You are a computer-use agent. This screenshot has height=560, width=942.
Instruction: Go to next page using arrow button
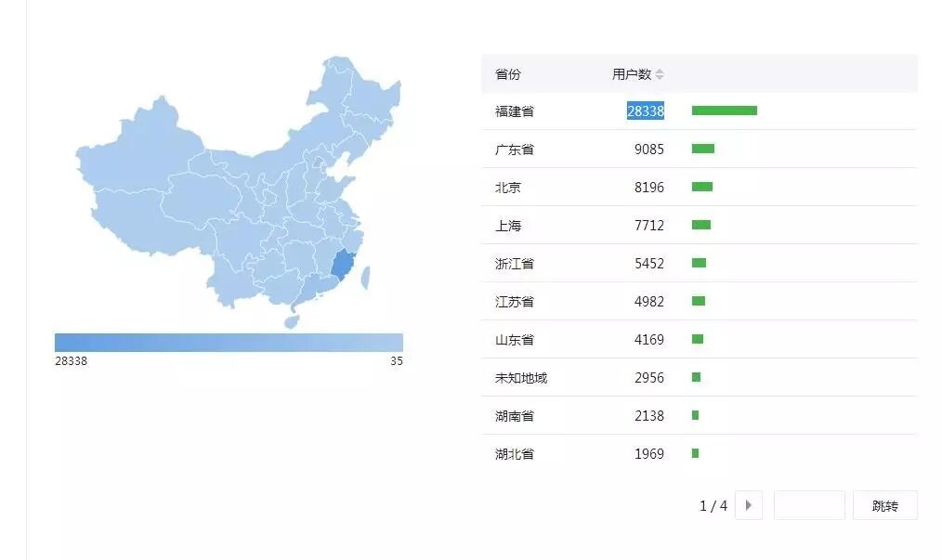pyautogui.click(x=748, y=505)
